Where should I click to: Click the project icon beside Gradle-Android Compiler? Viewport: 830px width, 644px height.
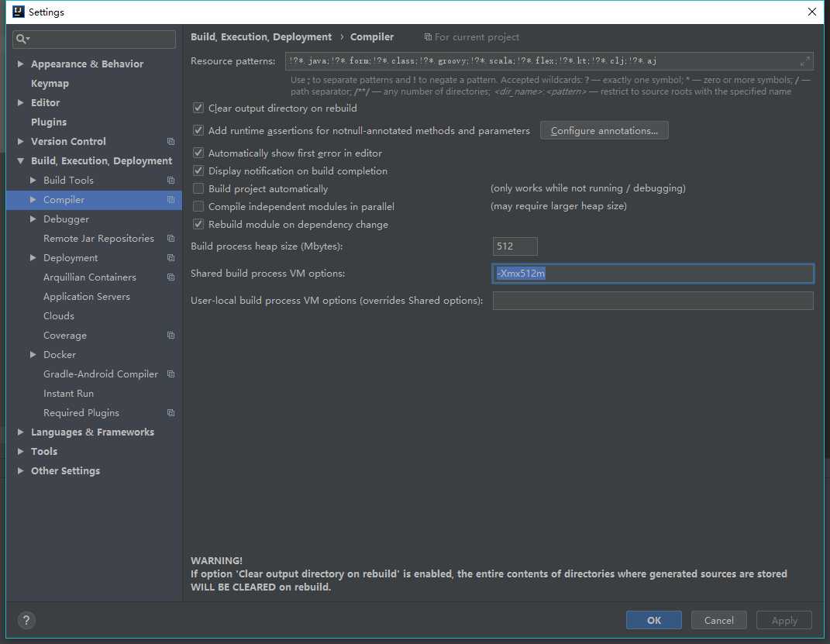tap(170, 374)
